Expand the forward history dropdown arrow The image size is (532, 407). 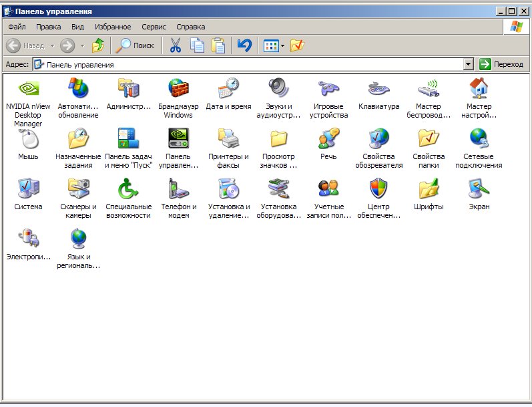[x=83, y=45]
